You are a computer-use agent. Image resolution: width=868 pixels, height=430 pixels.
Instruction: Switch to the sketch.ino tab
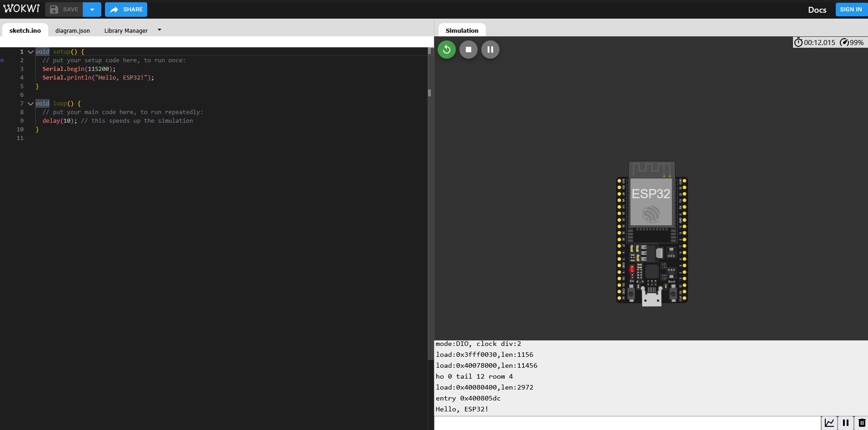[x=25, y=30]
